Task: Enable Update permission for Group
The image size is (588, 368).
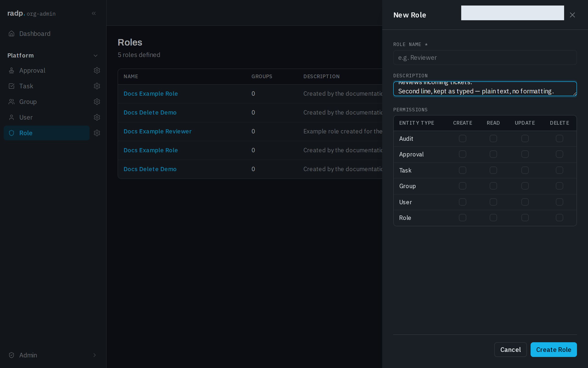Action: tap(525, 186)
